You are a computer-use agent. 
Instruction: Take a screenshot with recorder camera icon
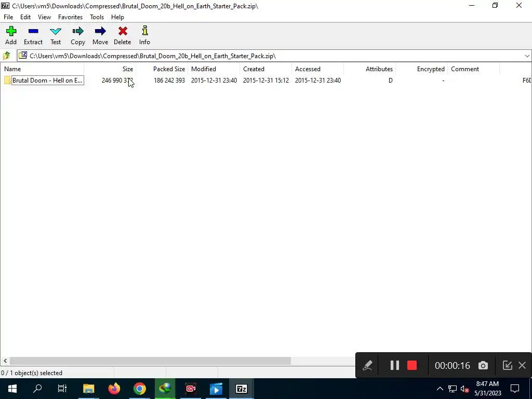click(x=483, y=365)
